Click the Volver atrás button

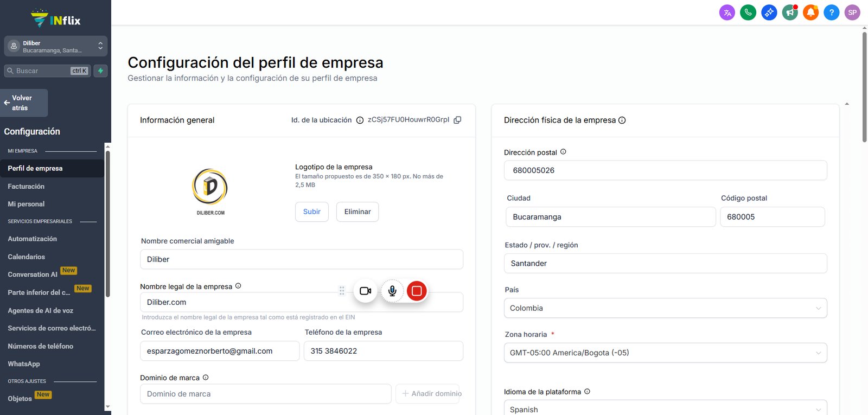click(x=24, y=103)
